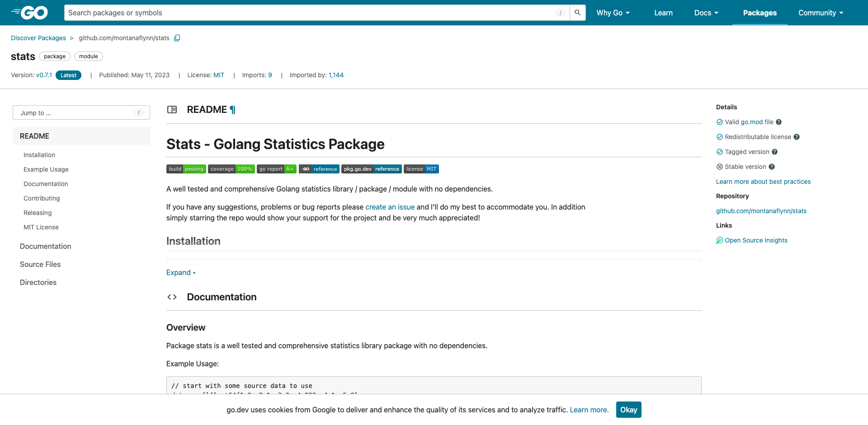Image resolution: width=868 pixels, height=425 pixels.
Task: Click the create an issue link
Action: (x=390, y=207)
